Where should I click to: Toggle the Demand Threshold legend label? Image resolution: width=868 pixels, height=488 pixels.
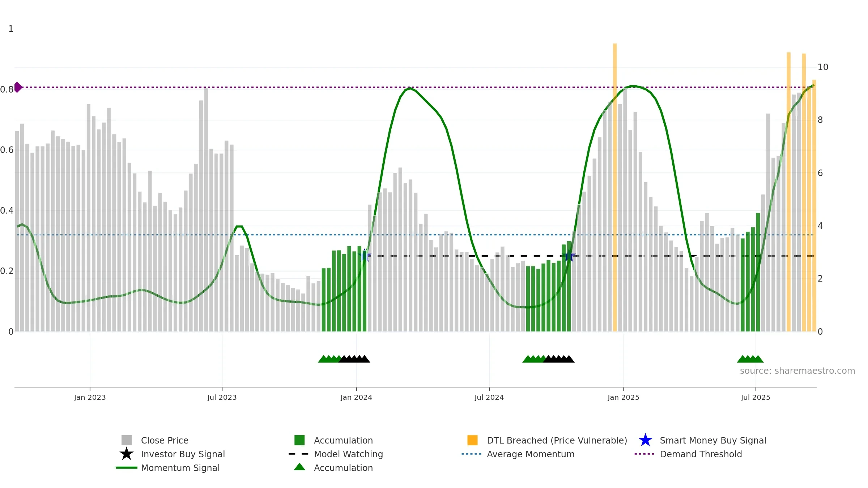tap(701, 454)
